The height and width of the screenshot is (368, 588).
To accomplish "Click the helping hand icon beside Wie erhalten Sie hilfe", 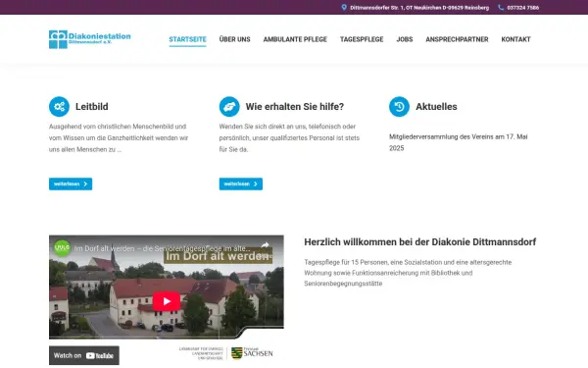I will (x=229, y=107).
